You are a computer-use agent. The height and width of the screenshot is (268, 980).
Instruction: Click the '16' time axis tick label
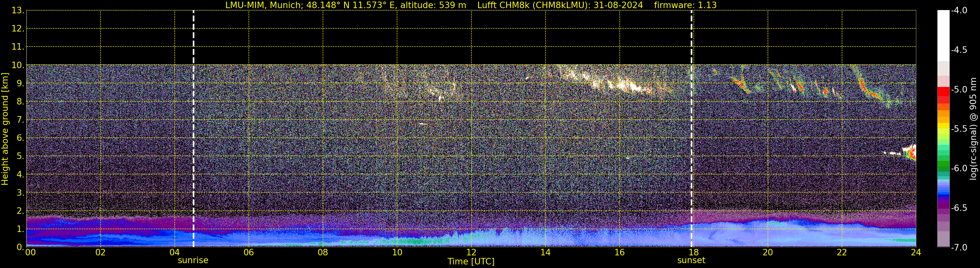[x=620, y=252]
